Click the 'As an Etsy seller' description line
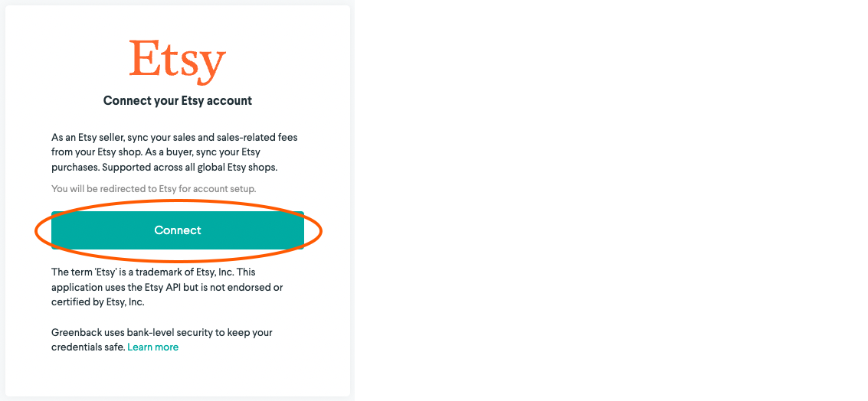The width and height of the screenshot is (868, 401). (175, 137)
